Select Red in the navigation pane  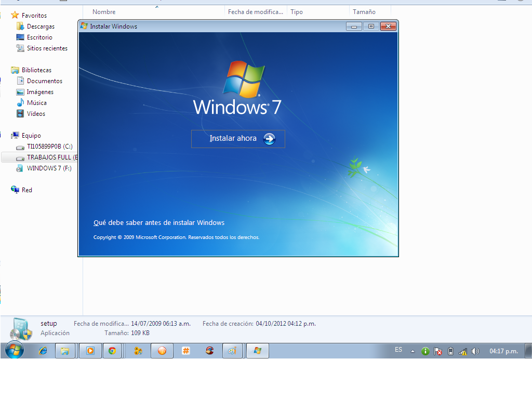[x=27, y=190]
